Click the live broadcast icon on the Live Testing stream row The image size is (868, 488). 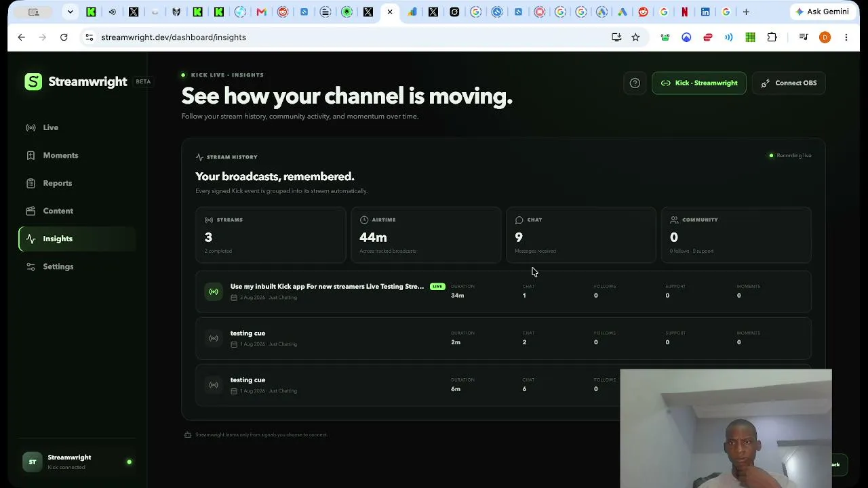pyautogui.click(x=214, y=291)
